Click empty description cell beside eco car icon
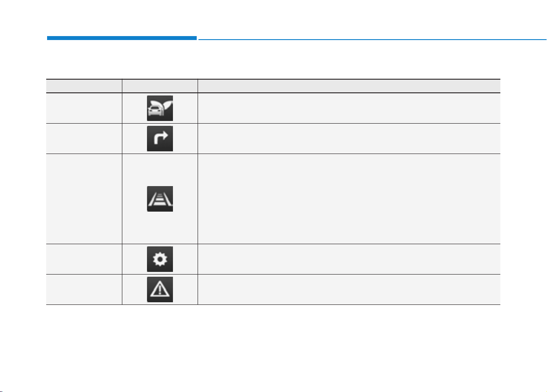 tap(349, 108)
